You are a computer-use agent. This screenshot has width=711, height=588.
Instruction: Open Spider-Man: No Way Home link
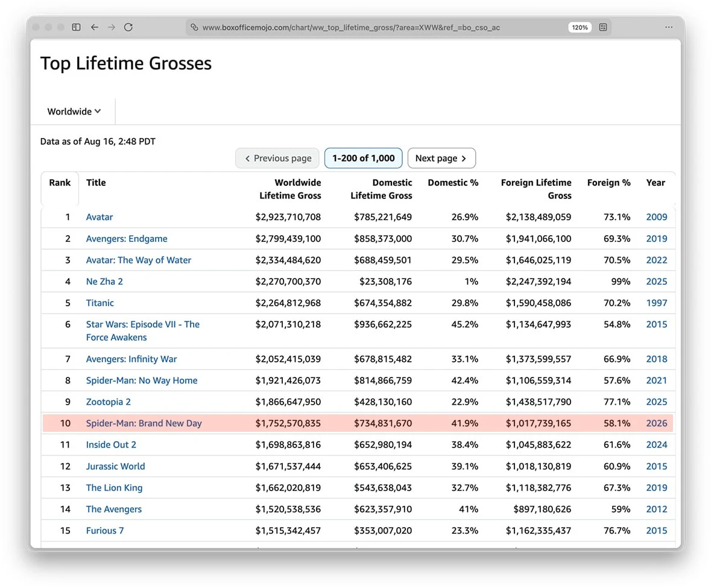142,381
